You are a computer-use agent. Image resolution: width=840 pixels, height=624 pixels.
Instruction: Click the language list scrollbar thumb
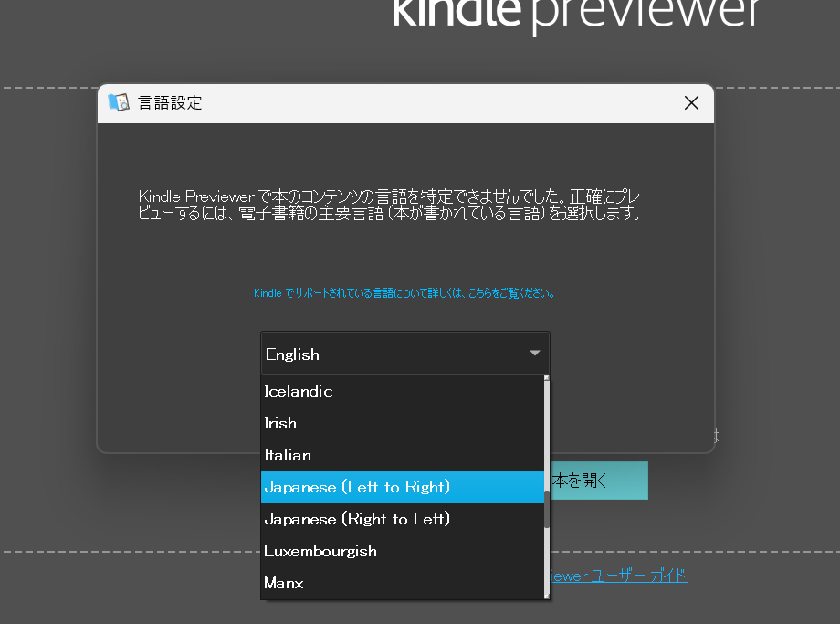pos(547,509)
